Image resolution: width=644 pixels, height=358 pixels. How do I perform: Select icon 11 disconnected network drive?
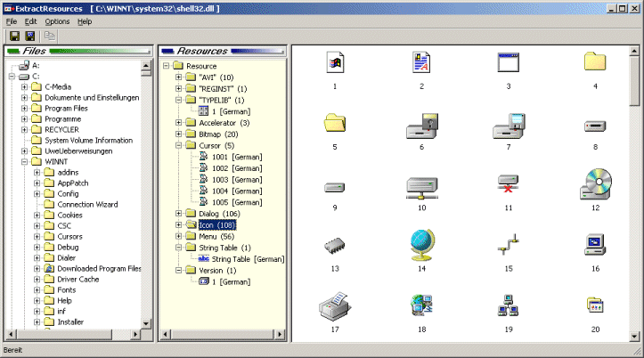point(509,184)
